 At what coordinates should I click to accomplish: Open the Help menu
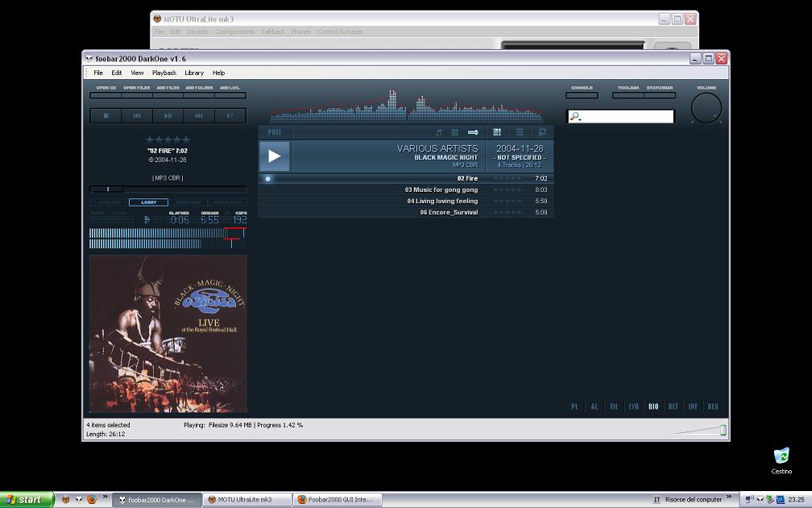[218, 73]
